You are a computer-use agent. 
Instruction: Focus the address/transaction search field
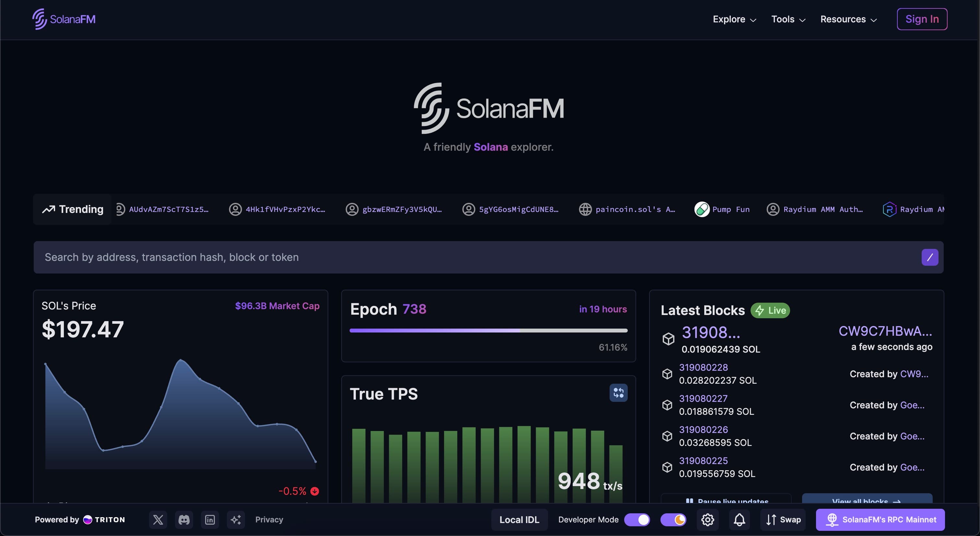(x=488, y=257)
